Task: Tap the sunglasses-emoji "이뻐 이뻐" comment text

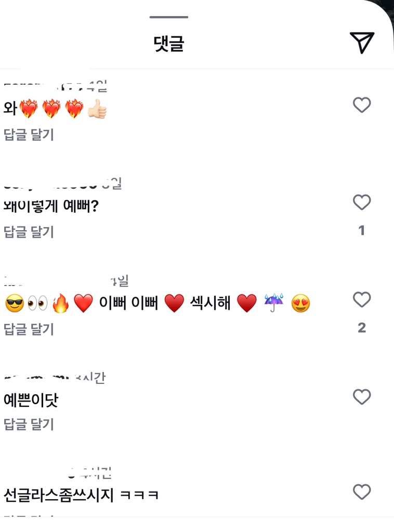Action: click(x=157, y=303)
